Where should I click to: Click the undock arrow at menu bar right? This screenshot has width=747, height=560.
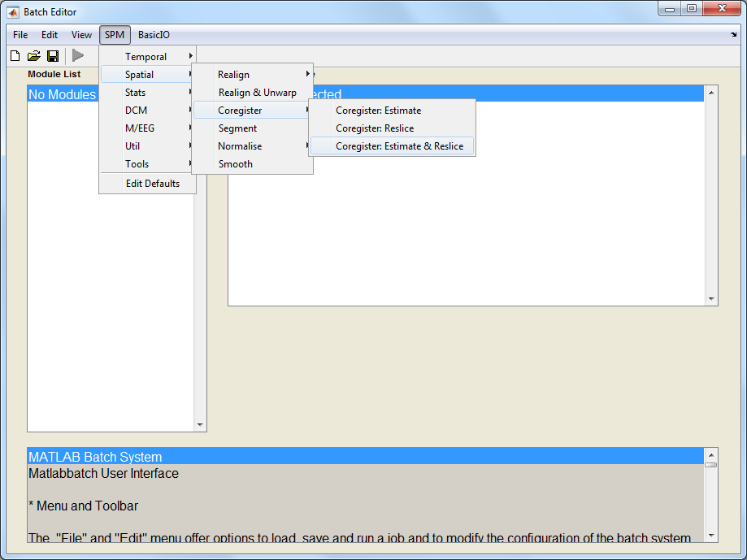[x=734, y=36]
